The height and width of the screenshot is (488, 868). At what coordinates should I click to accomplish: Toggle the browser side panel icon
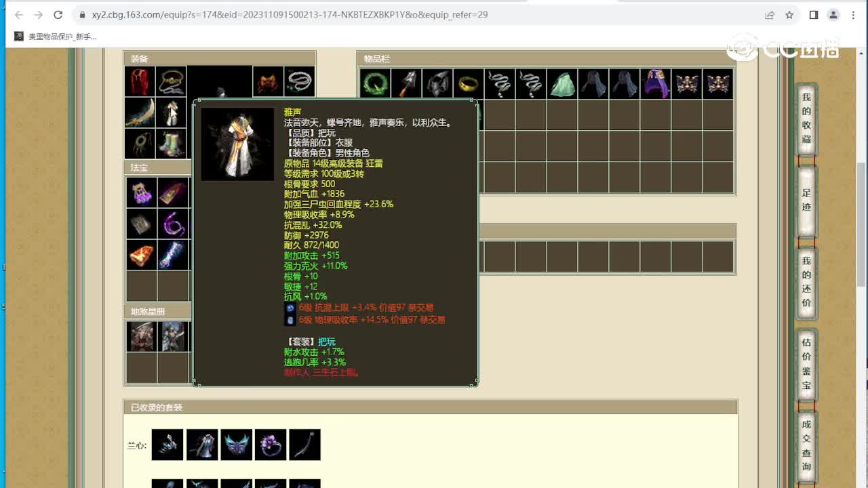(814, 15)
